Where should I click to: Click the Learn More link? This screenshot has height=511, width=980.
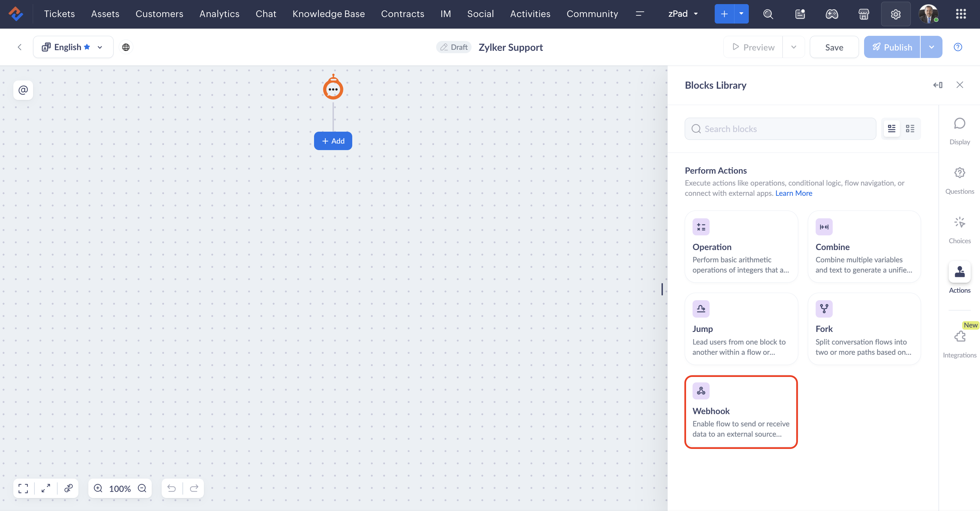793,193
